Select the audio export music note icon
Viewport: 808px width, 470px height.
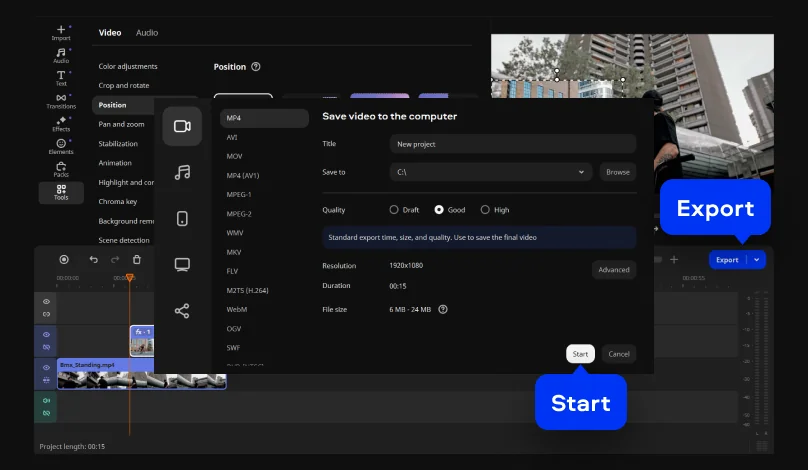pyautogui.click(x=182, y=172)
